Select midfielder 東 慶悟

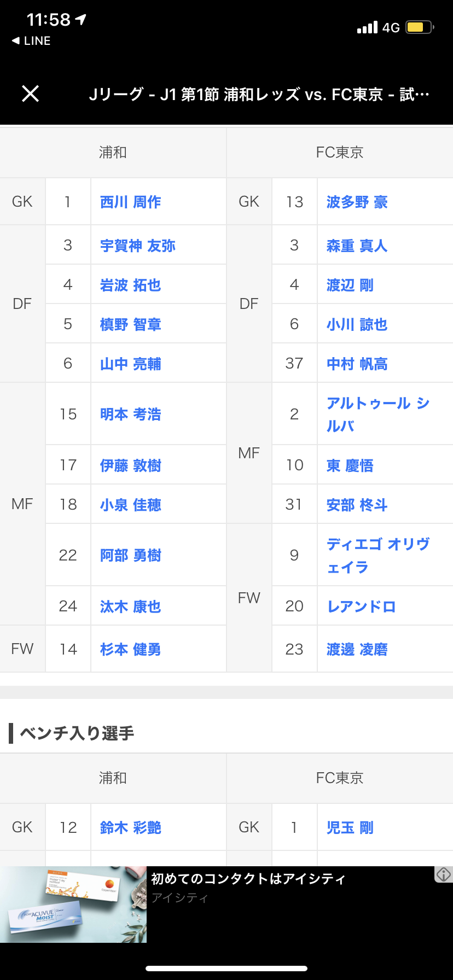coord(350,465)
